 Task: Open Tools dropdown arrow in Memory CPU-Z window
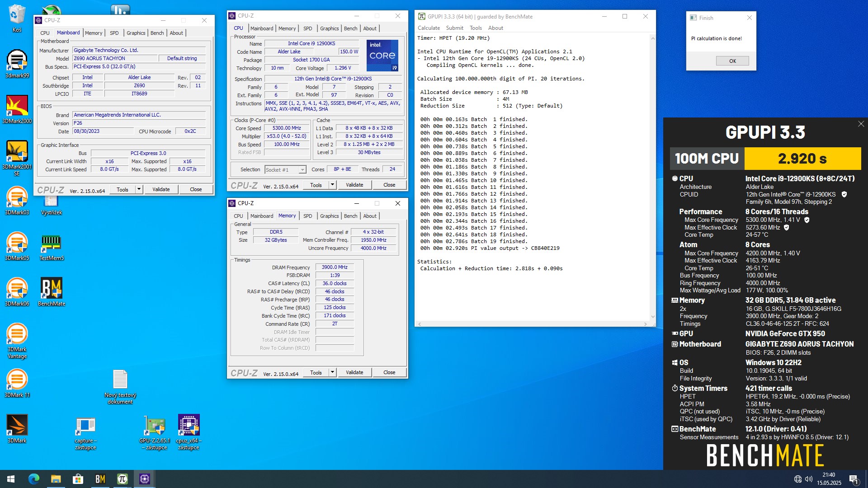332,372
